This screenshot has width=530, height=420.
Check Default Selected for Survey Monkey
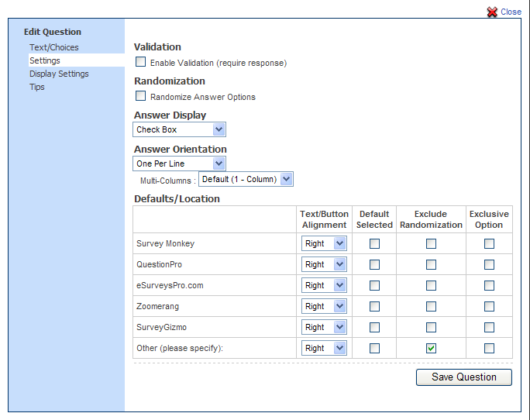pos(374,243)
